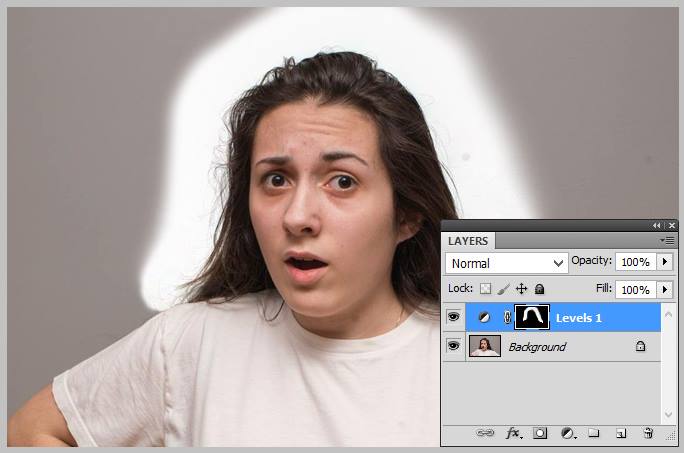Hide the Background layer
The image size is (684, 453).
click(453, 346)
